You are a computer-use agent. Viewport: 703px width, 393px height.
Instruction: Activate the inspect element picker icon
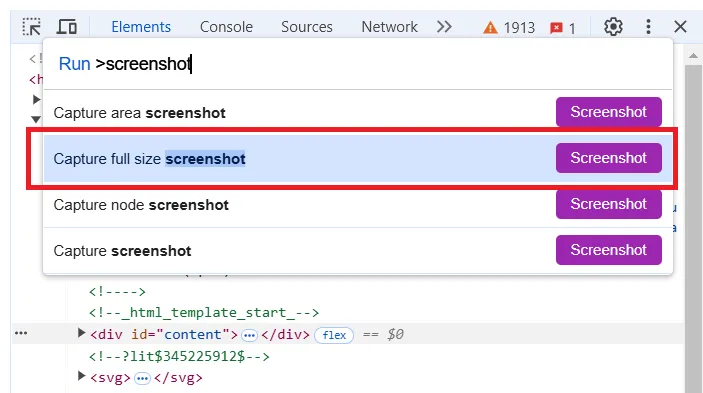click(x=32, y=27)
